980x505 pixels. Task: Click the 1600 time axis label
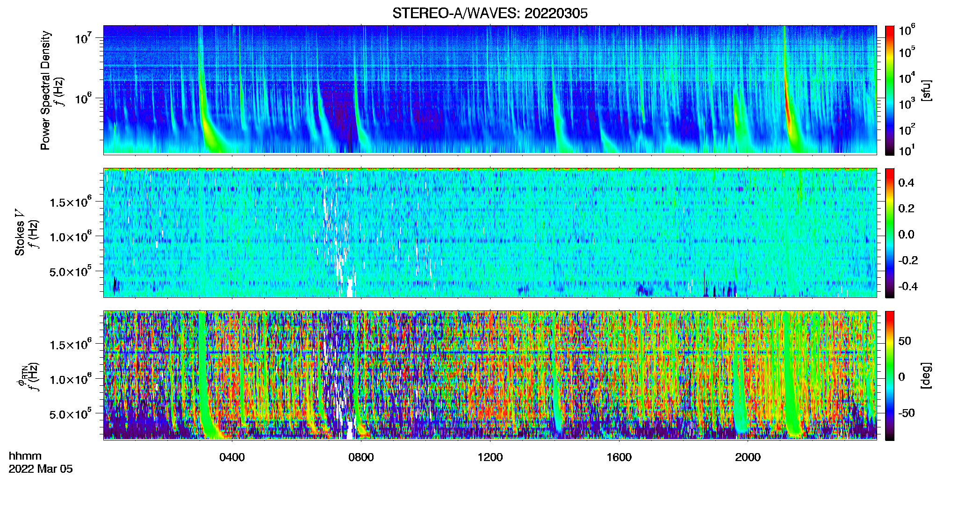coord(619,457)
